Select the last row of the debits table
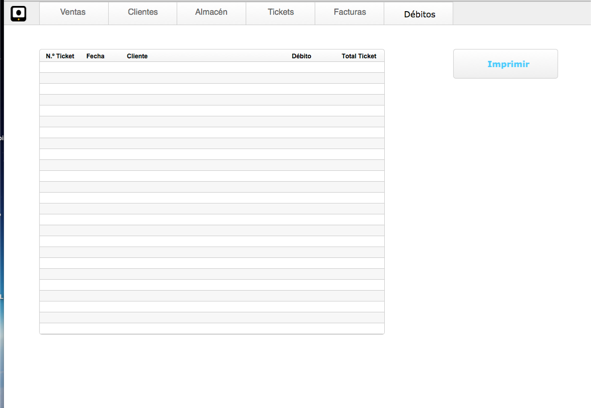591x408 pixels. [212, 328]
